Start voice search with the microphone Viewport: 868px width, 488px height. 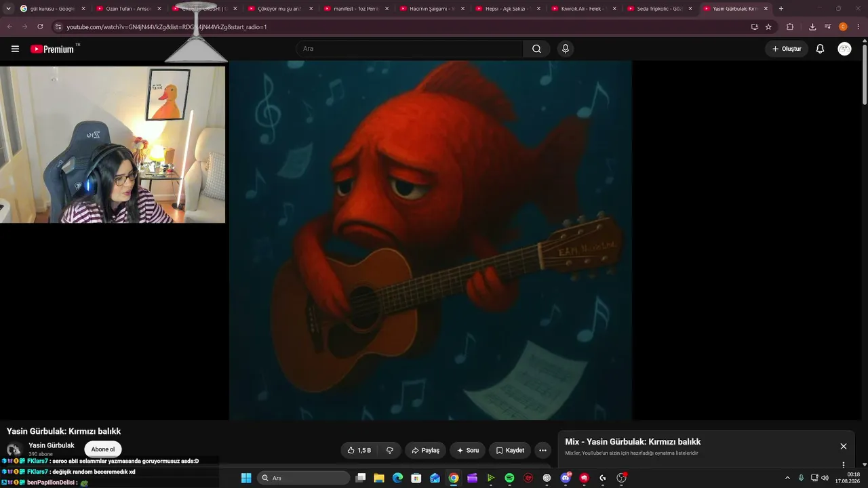(565, 49)
